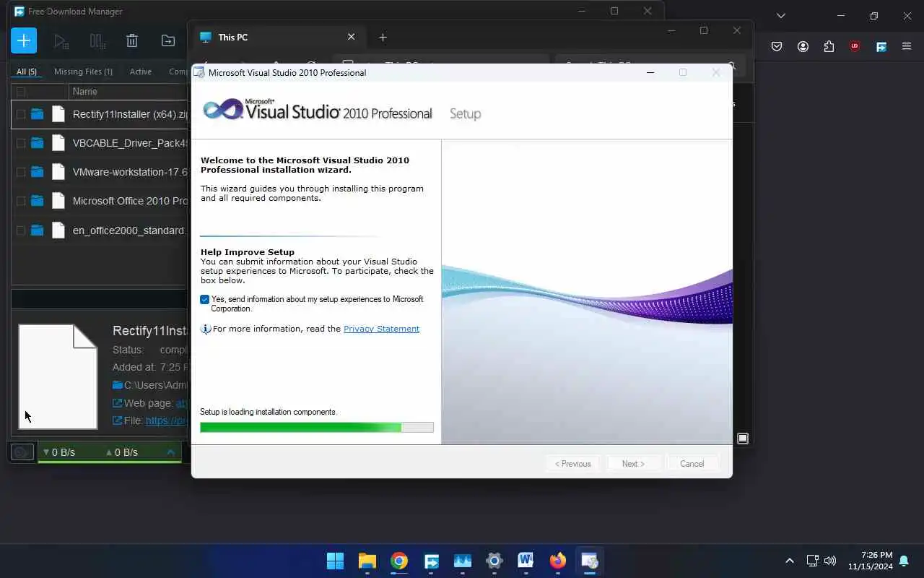Click Cancel in Visual Studio setup
Viewport: 924px width, 578px height.
pyautogui.click(x=692, y=464)
